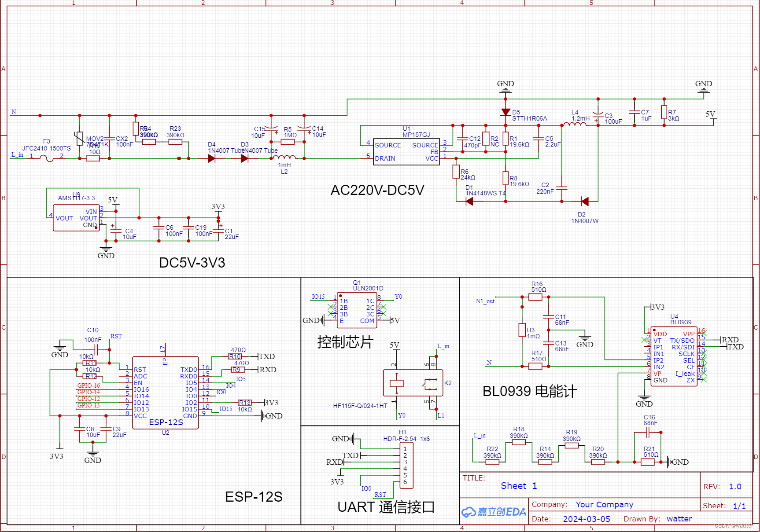
Task: Click the N1_out net label
Action: coord(485,301)
